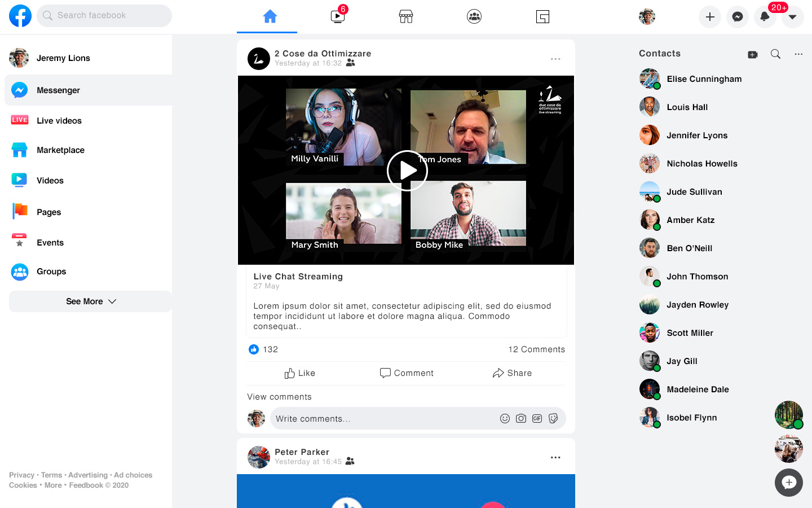The height and width of the screenshot is (508, 812).
Task: Open options menu on 2 Cose da Ottimizzare post
Action: (555, 59)
